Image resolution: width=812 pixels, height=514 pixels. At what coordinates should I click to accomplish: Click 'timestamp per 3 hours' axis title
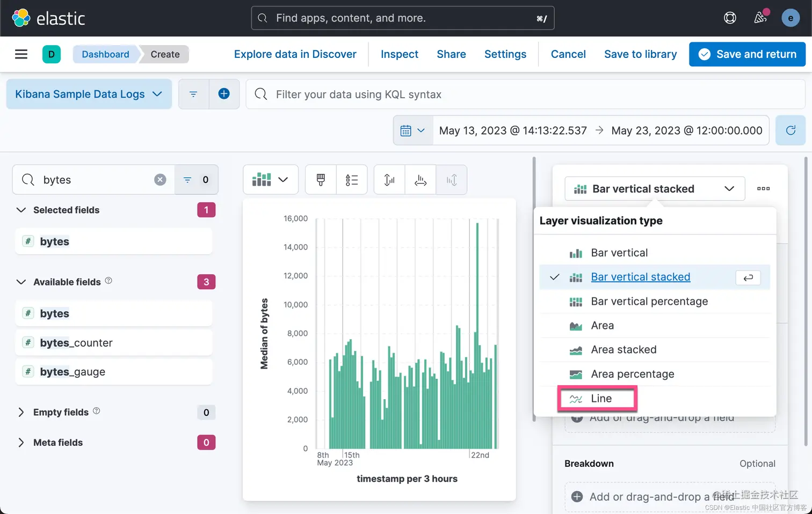click(407, 479)
